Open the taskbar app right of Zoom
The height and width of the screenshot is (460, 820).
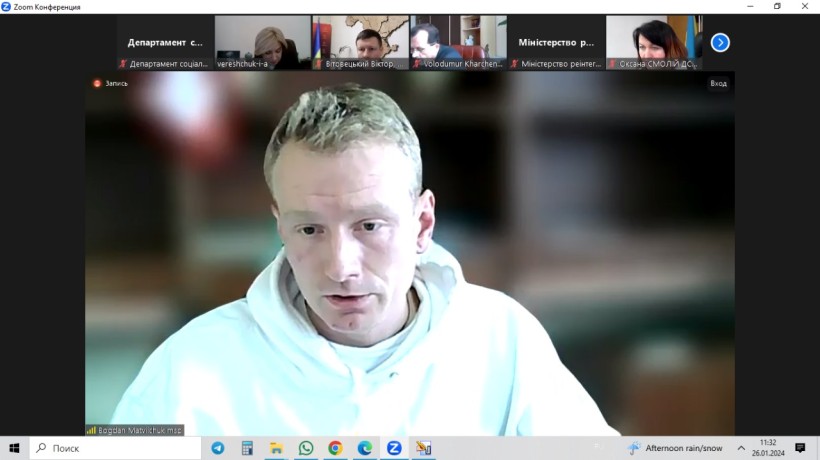(x=424, y=448)
